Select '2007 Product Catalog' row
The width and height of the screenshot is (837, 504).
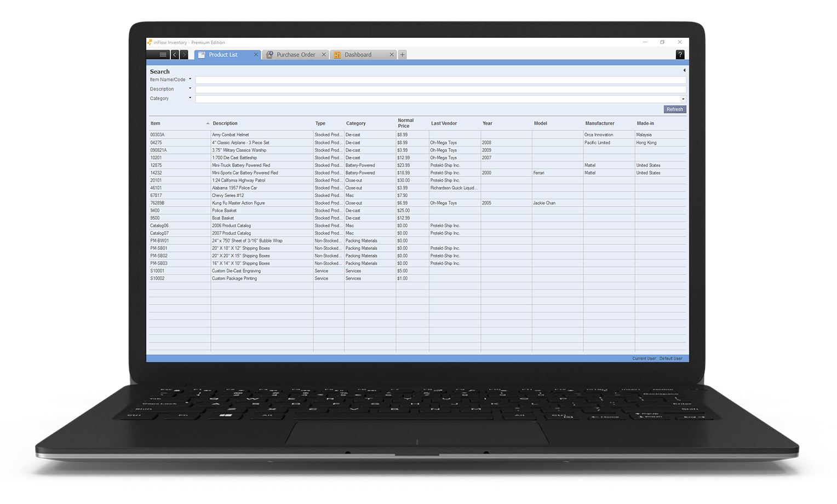417,233
